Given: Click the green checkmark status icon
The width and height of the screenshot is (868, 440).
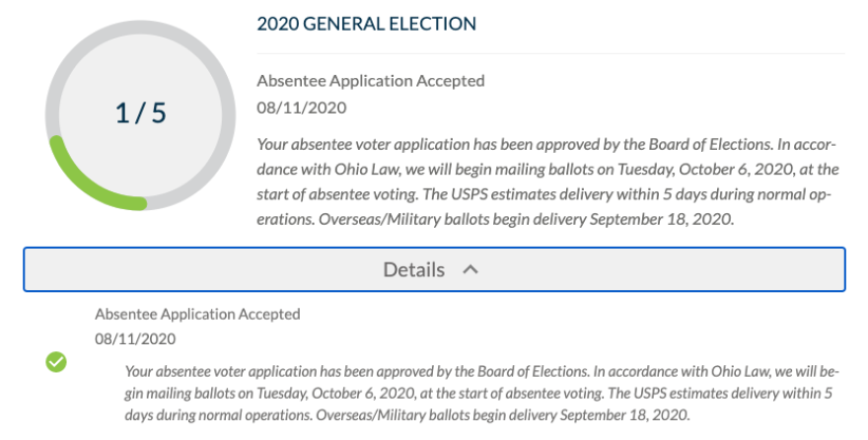Looking at the screenshot, I should 56,362.
